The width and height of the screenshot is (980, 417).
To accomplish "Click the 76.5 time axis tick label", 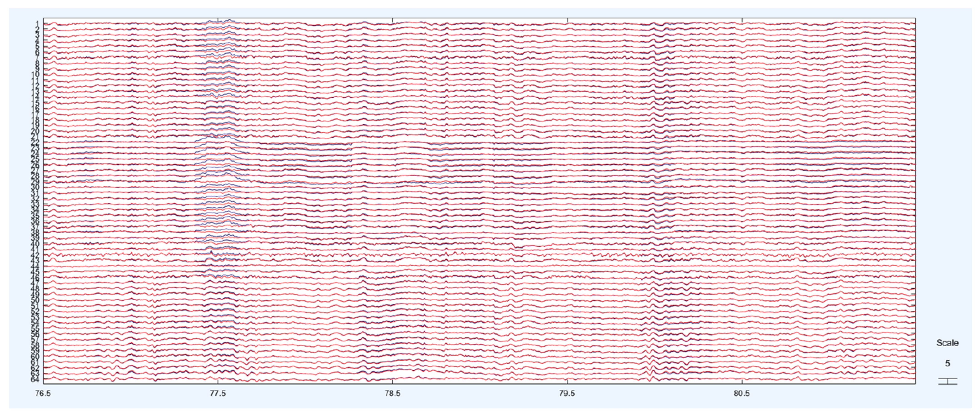I will (x=43, y=393).
